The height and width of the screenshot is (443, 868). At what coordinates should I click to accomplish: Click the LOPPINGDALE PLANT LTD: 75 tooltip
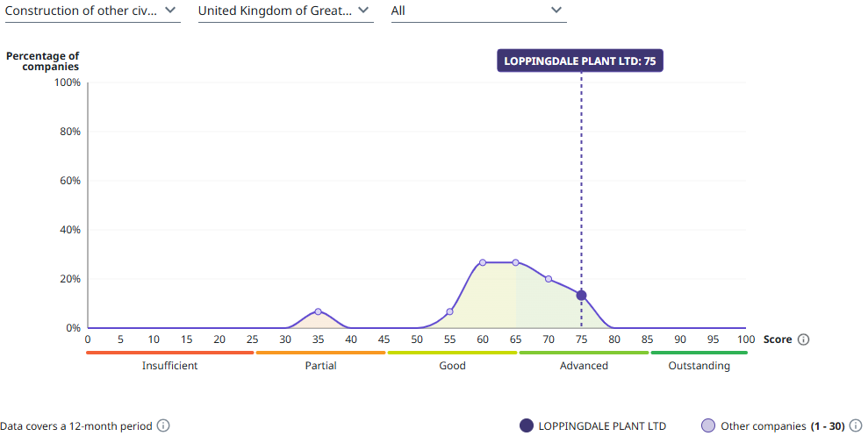tap(579, 61)
